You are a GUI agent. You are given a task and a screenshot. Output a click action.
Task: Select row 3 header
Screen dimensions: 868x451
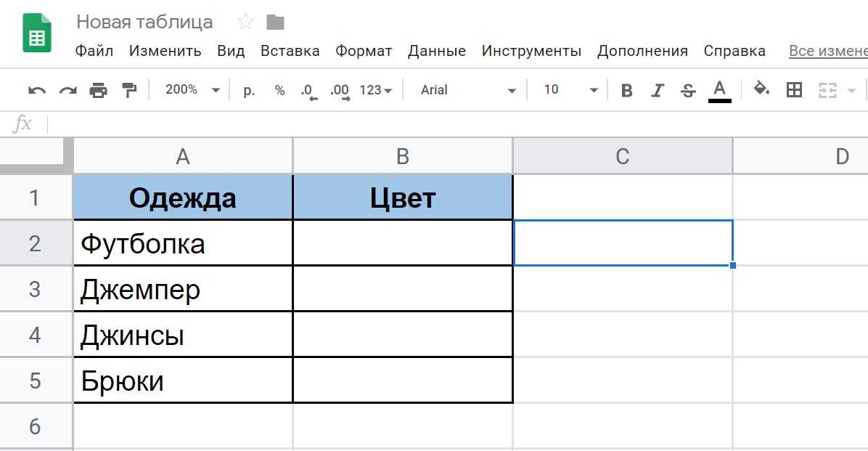point(36,288)
